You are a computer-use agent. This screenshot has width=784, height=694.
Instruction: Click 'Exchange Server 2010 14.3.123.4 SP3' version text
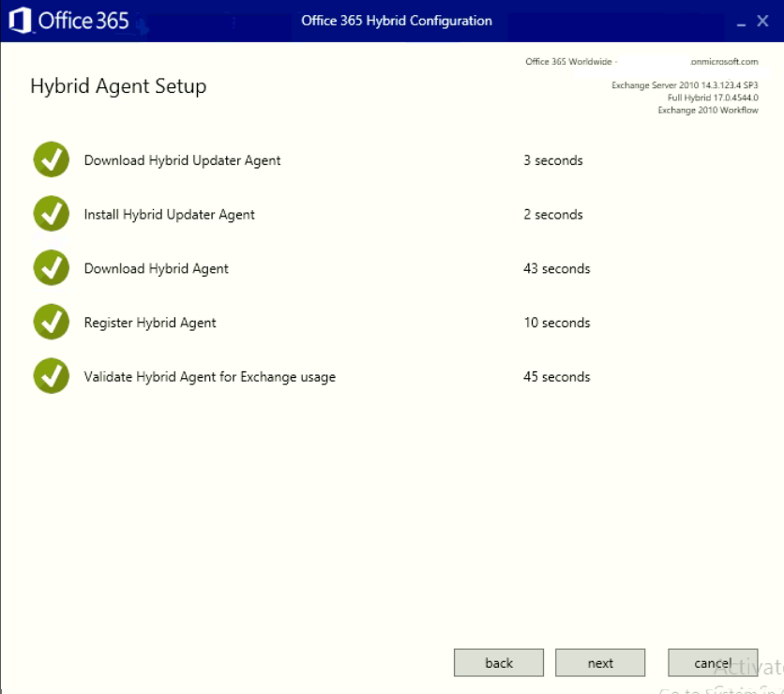coord(685,85)
